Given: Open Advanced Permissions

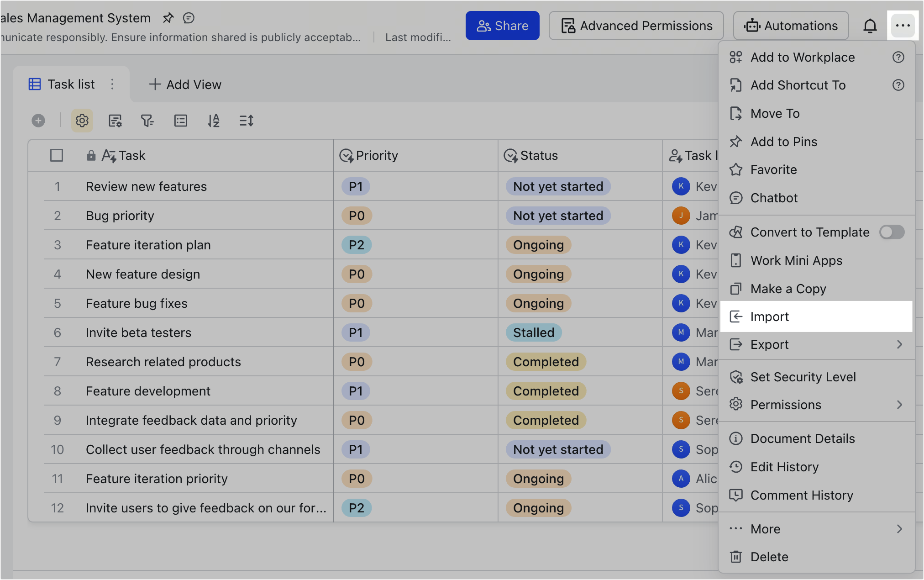Looking at the screenshot, I should [636, 26].
